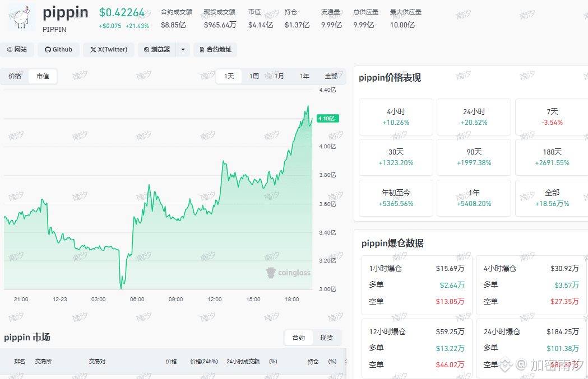Select the 1周 chart range
The width and height of the screenshot is (588, 379).
[x=254, y=76]
